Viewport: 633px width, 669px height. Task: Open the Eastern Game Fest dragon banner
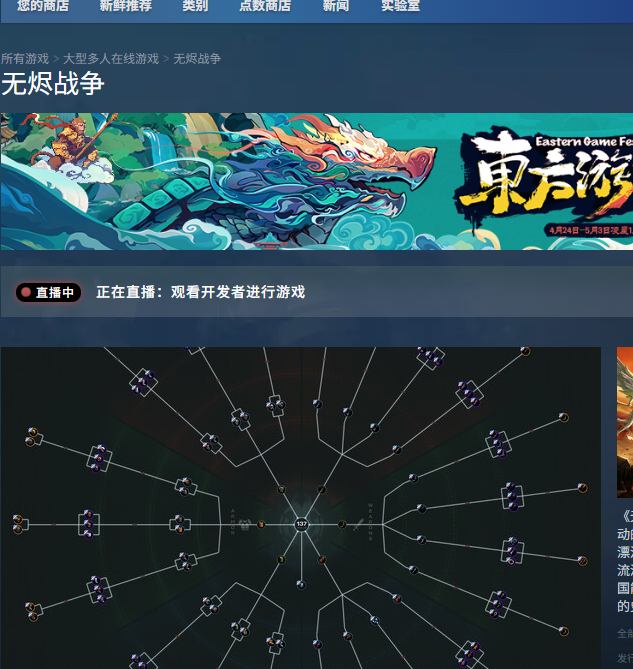click(x=316, y=181)
